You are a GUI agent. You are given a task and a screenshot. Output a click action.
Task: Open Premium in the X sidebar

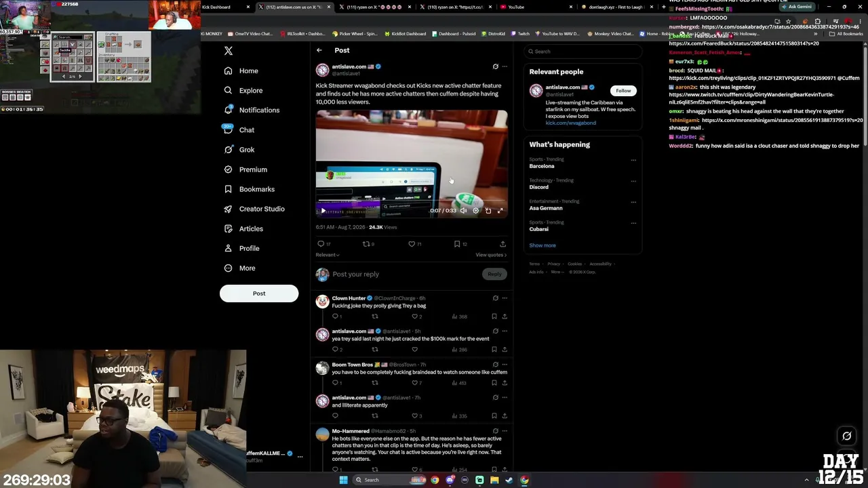[x=245, y=169]
